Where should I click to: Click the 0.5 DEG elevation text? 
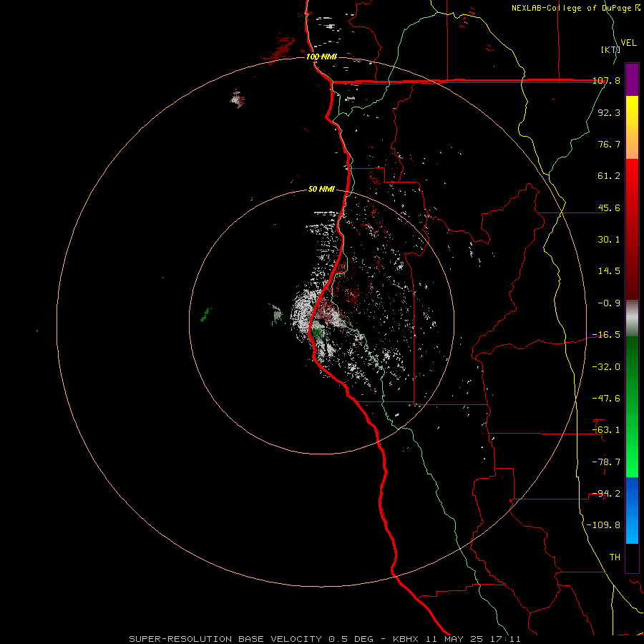(x=351, y=639)
